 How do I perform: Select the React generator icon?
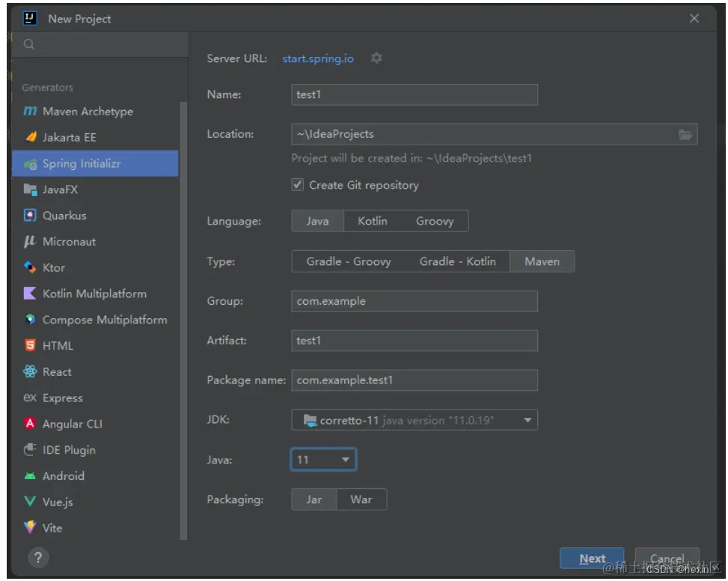[x=30, y=372]
